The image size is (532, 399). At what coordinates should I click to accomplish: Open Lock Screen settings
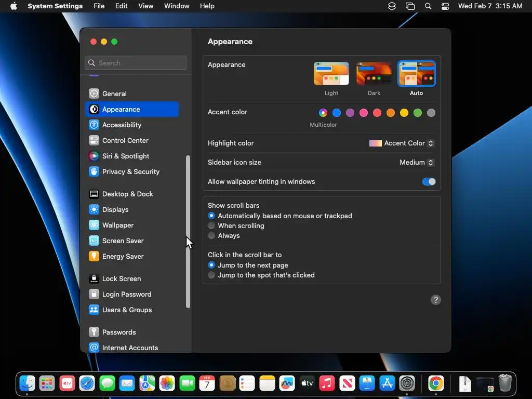point(132,279)
